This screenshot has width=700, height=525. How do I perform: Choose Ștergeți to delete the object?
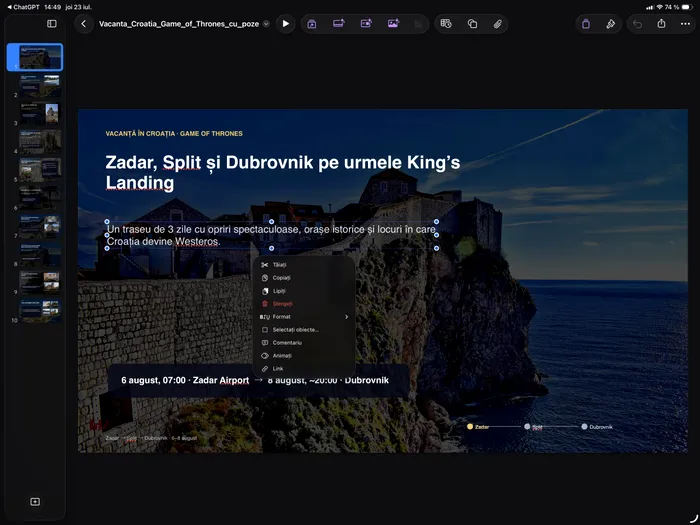pyautogui.click(x=304, y=304)
